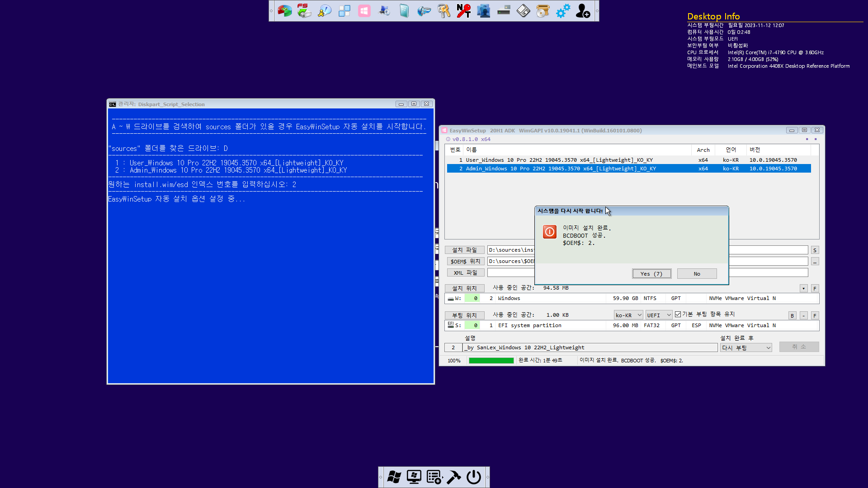Click the 버전 column header
The height and width of the screenshot is (488, 868).
coord(778,150)
